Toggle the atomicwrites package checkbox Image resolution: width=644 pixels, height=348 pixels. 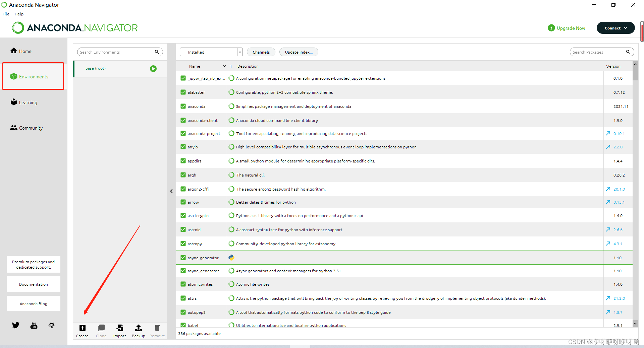click(183, 284)
